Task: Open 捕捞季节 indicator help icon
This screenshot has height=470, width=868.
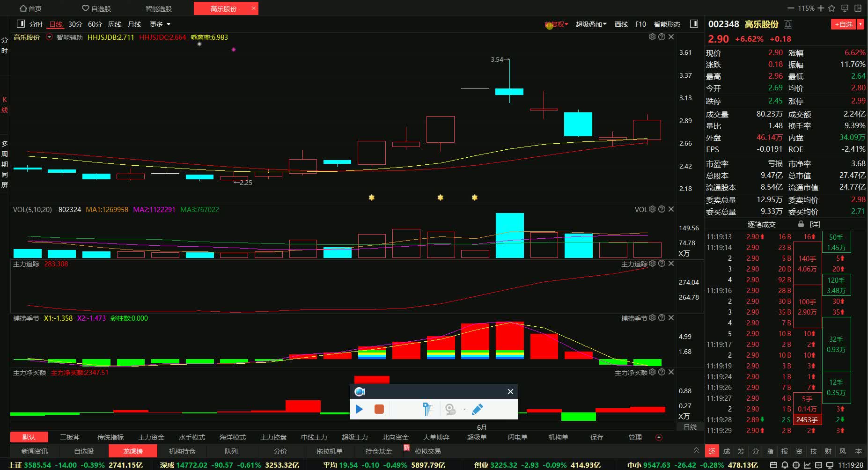Action: [x=662, y=318]
